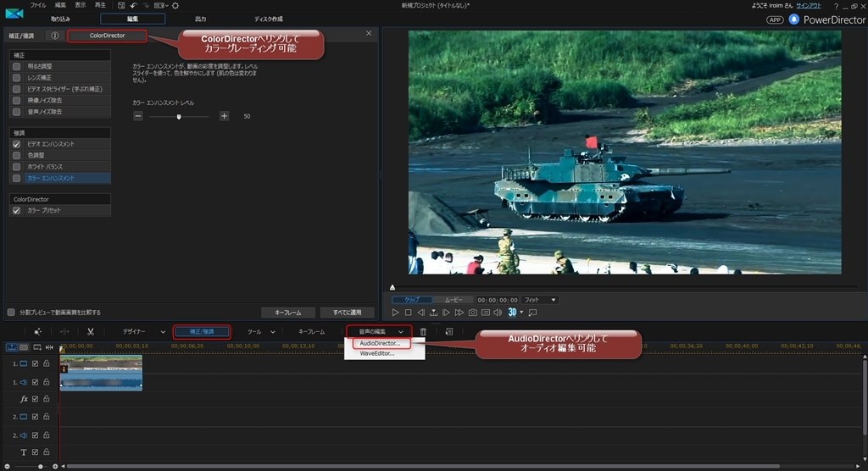Click the storyboard view icon
This screenshot has width=868, height=471.
24,347
